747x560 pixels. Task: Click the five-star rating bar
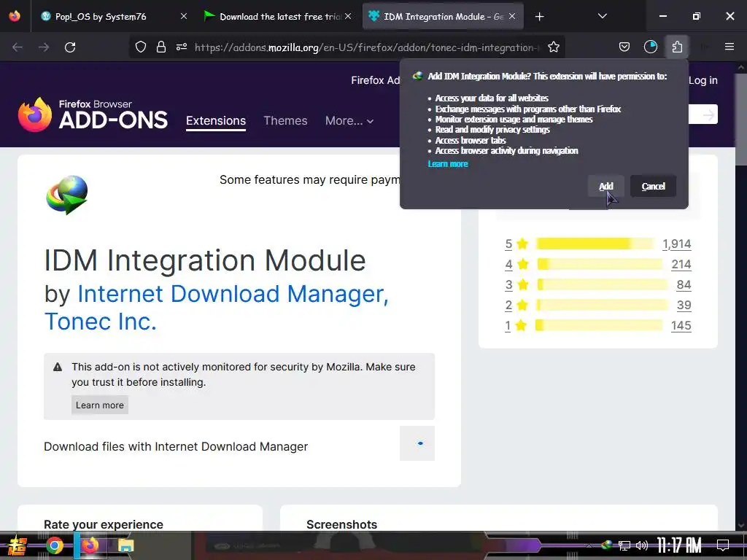[x=595, y=244]
